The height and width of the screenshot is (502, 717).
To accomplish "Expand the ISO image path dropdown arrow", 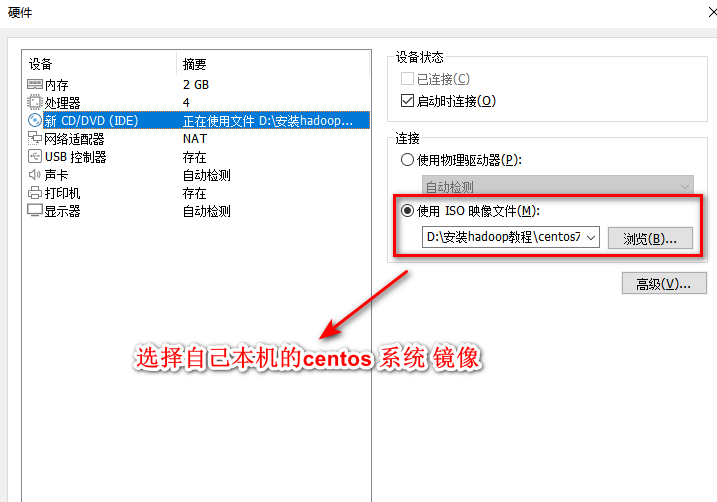I will [591, 237].
